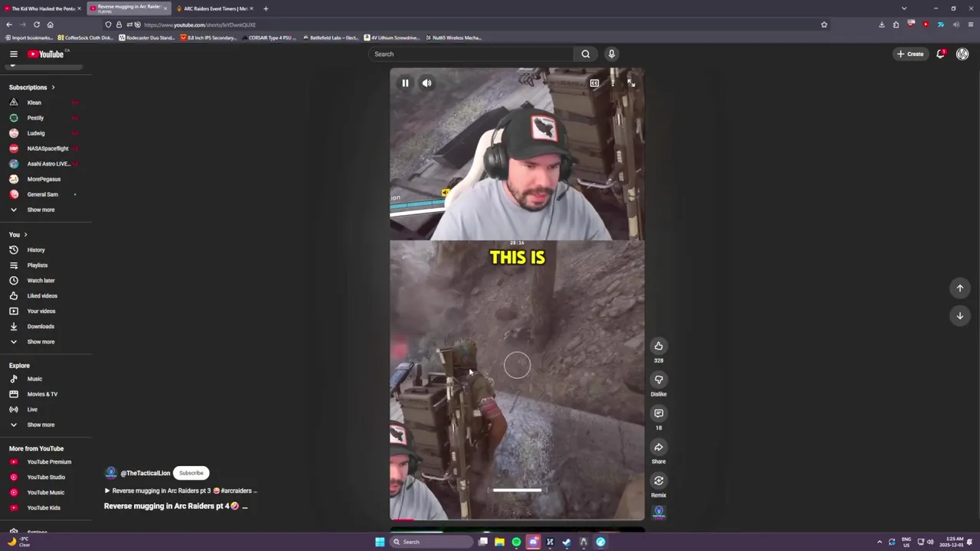The height and width of the screenshot is (551, 980).
Task: Search with voice microphone
Action: (x=611, y=54)
